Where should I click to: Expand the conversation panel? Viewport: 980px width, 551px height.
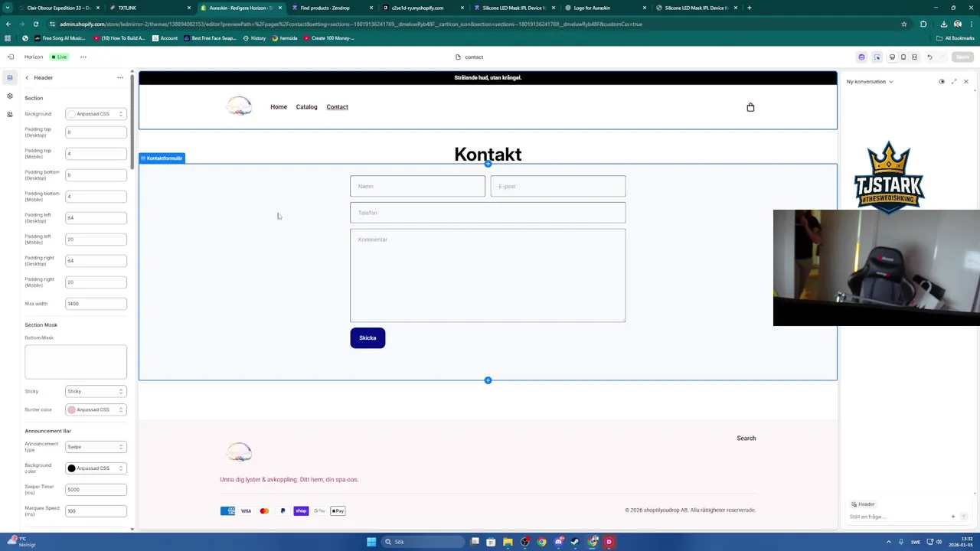pyautogui.click(x=954, y=81)
